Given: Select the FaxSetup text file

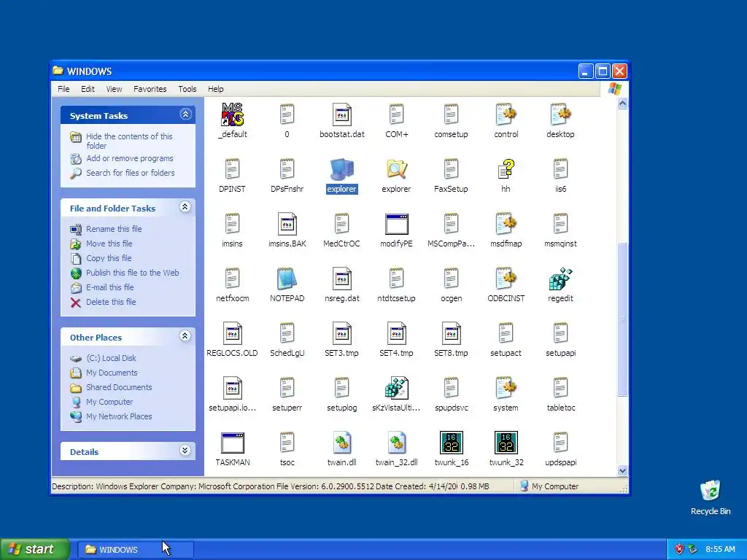Looking at the screenshot, I should tap(451, 169).
